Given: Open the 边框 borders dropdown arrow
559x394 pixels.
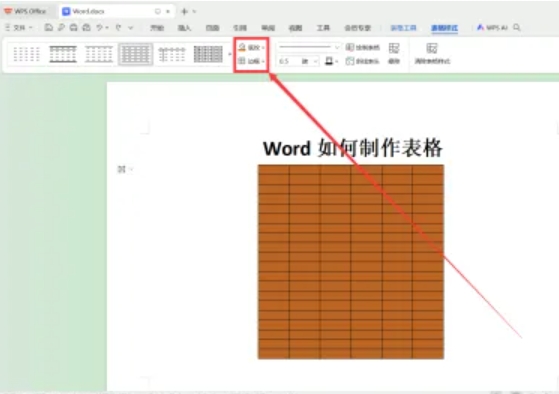Looking at the screenshot, I should tap(263, 61).
